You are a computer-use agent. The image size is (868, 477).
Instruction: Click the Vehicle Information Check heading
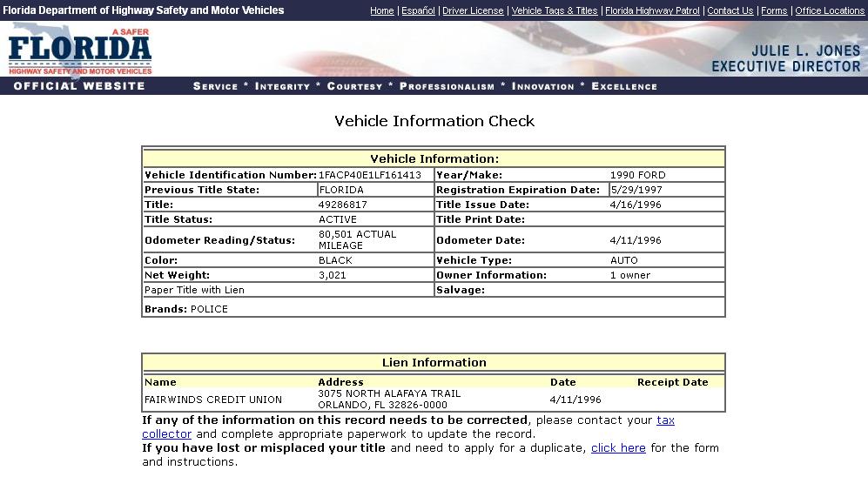point(434,121)
